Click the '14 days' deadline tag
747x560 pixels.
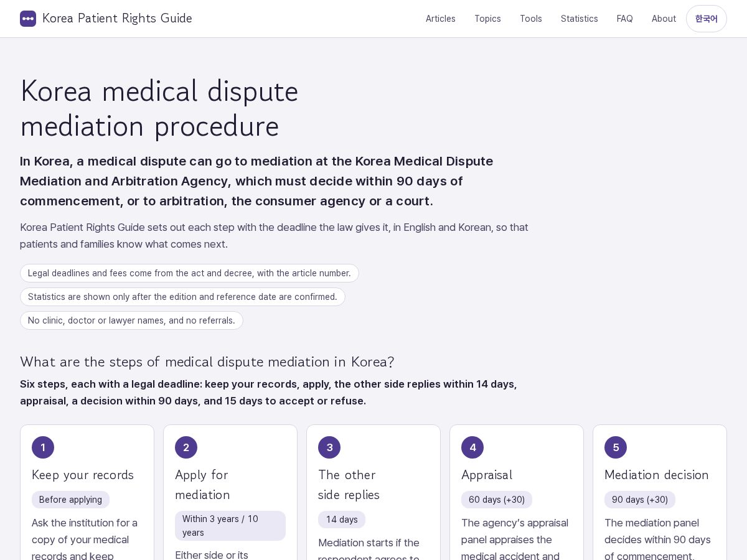(x=342, y=520)
